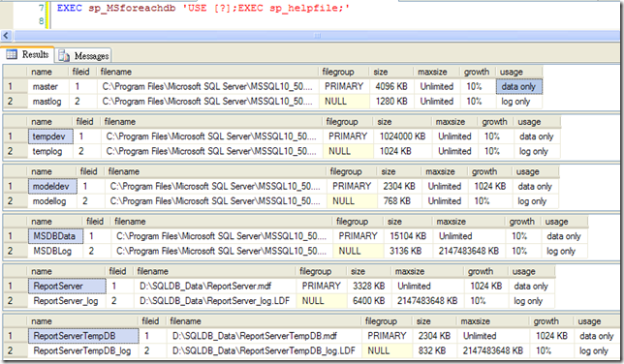Select the '1280 KB' size cell
This screenshot has width=624, height=364.
coord(391,102)
